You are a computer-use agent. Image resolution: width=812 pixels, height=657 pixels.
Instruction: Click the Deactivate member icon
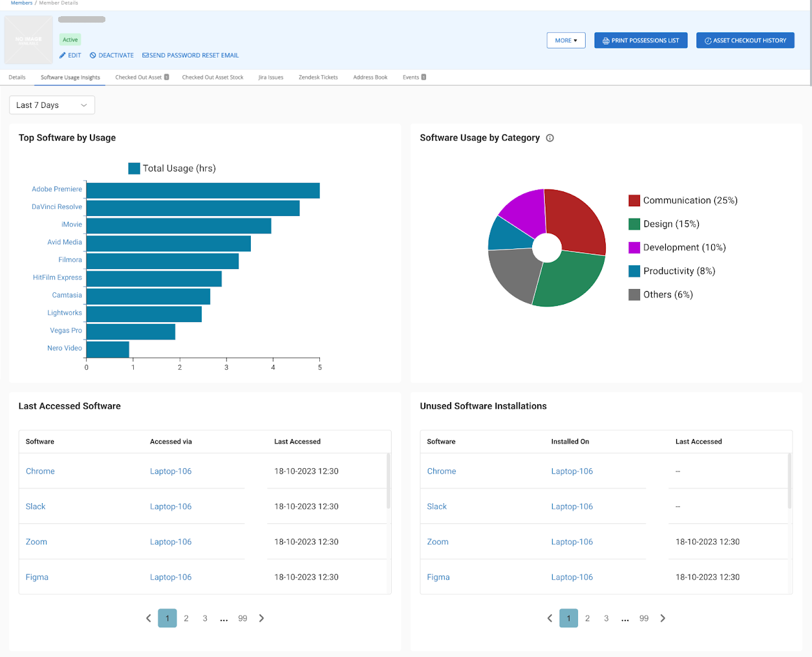pos(93,56)
